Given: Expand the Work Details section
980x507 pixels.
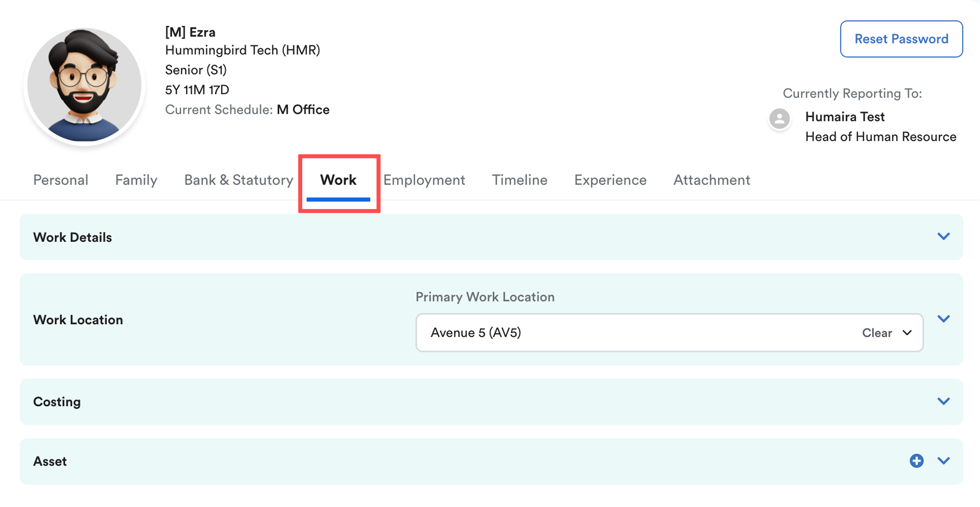Looking at the screenshot, I should point(943,237).
